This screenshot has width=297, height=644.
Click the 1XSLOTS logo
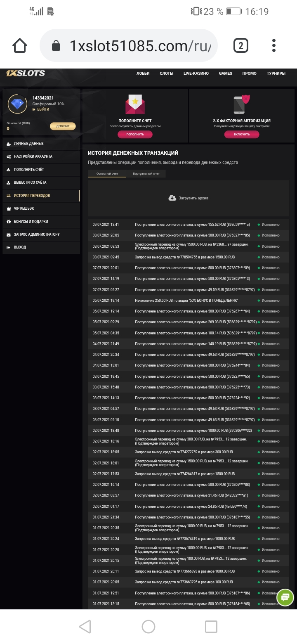click(x=26, y=73)
